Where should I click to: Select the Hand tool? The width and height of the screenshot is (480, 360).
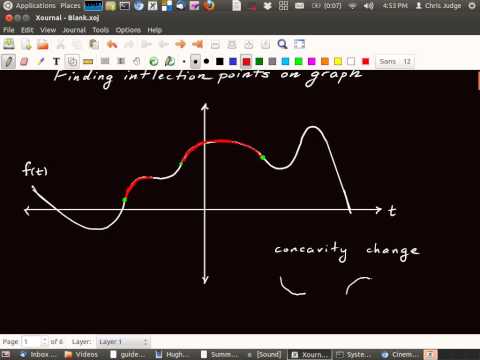point(137,61)
